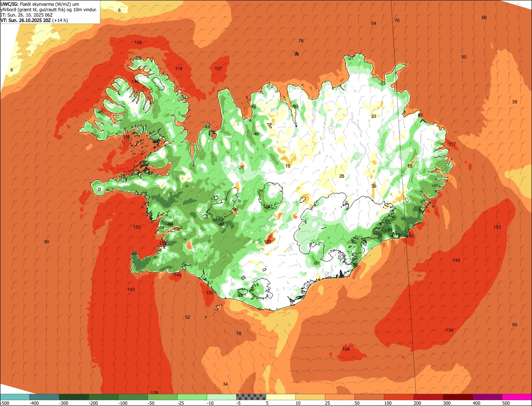Click the 15 value in central North Iceland
The height and width of the screenshot is (406, 532).
click(x=288, y=166)
